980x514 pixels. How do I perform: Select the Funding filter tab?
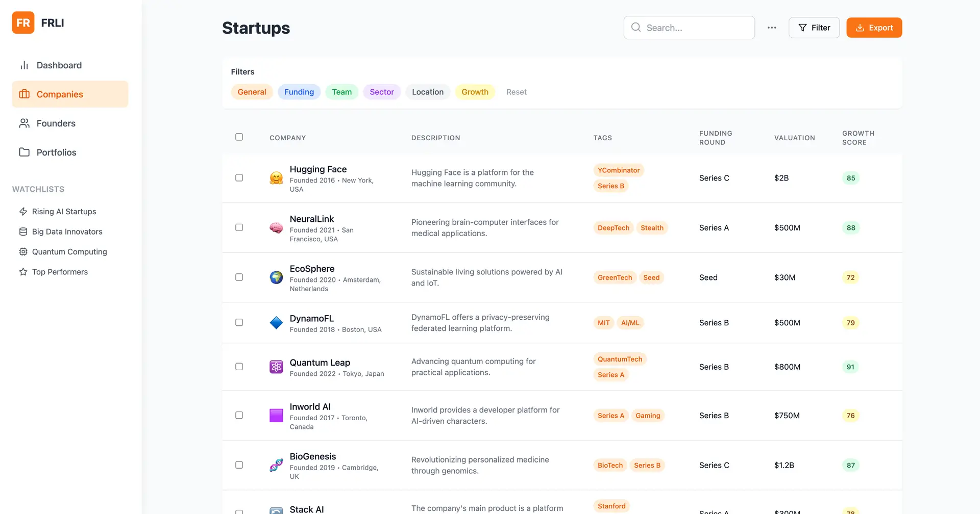[x=299, y=92]
